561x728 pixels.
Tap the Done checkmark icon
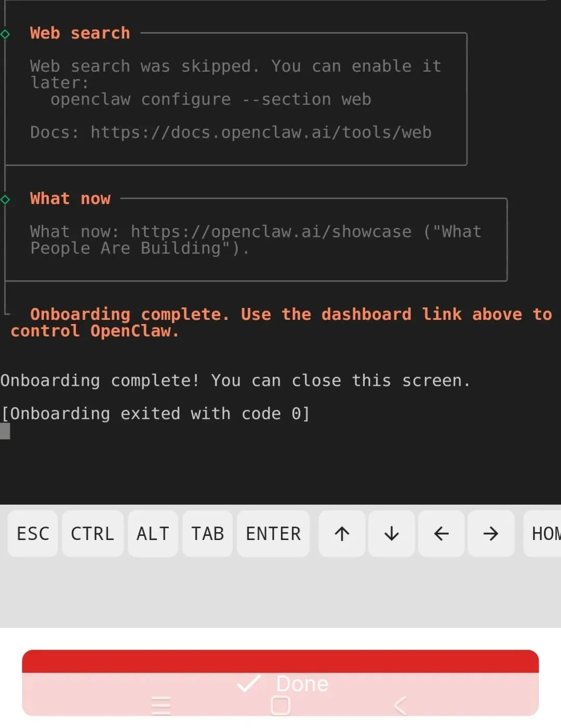[x=249, y=683]
